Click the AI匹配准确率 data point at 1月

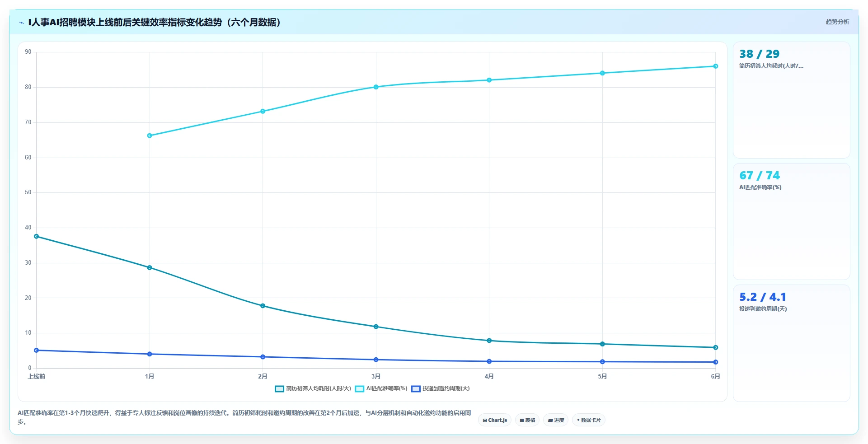point(150,136)
